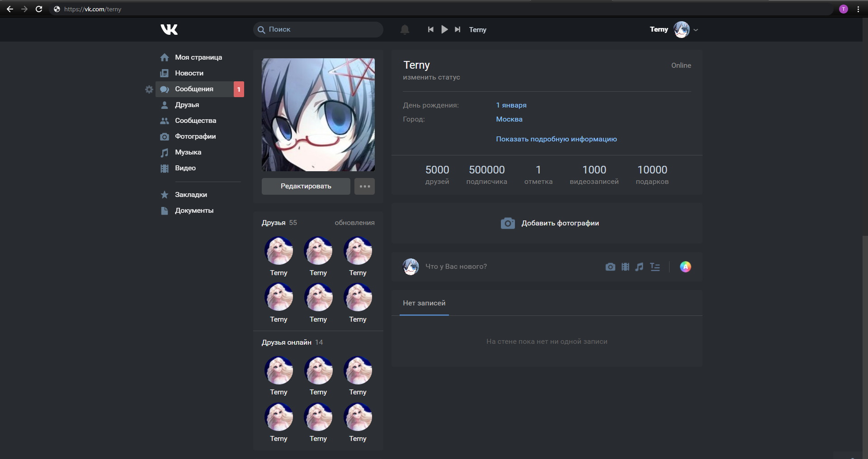
Task: Open the three-dots profile actions menu
Action: tap(365, 186)
